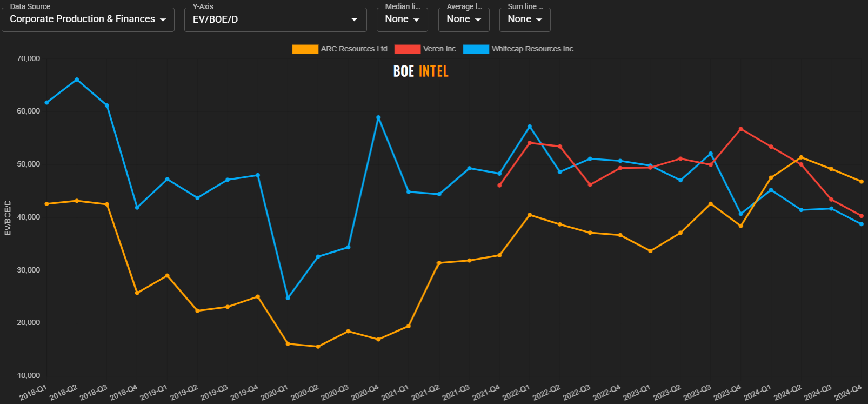
Task: Click Whitecap 2018-Q4 data point
Action: click(x=137, y=208)
